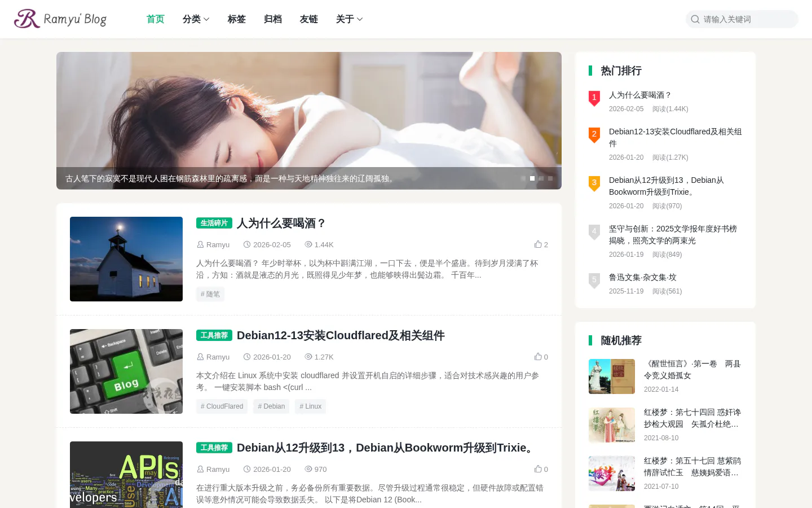Select the fourth carousel indicator dot

click(550, 178)
